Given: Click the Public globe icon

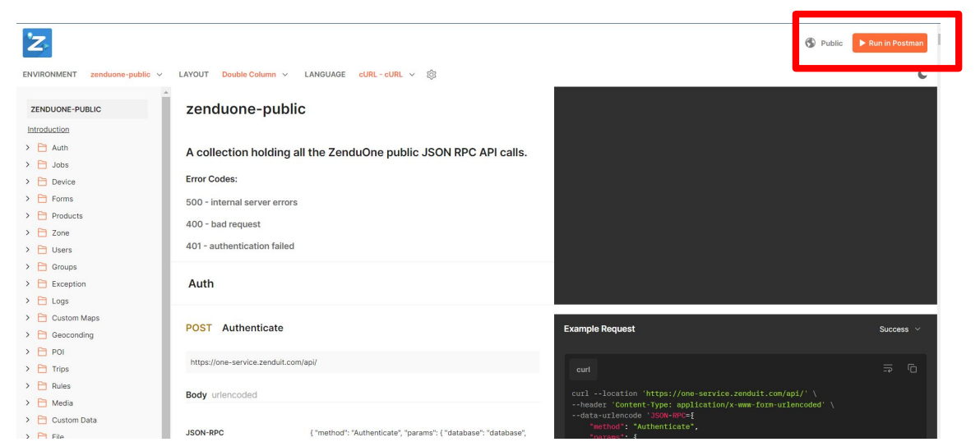Looking at the screenshot, I should (x=811, y=43).
